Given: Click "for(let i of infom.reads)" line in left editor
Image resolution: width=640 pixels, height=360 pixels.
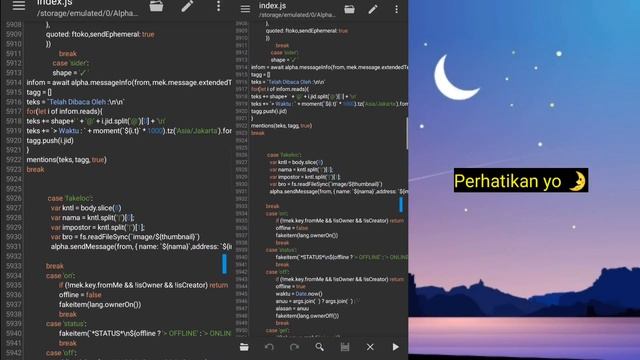Looking at the screenshot, I should coord(64,111).
